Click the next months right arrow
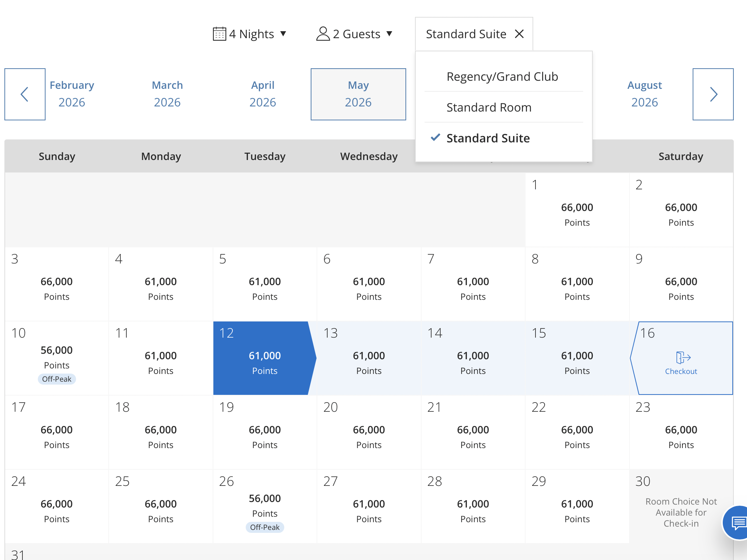This screenshot has width=747, height=560. coord(713,94)
